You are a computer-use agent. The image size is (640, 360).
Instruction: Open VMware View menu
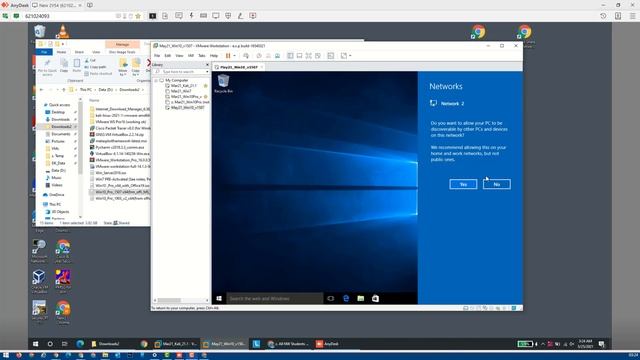[x=179, y=56]
